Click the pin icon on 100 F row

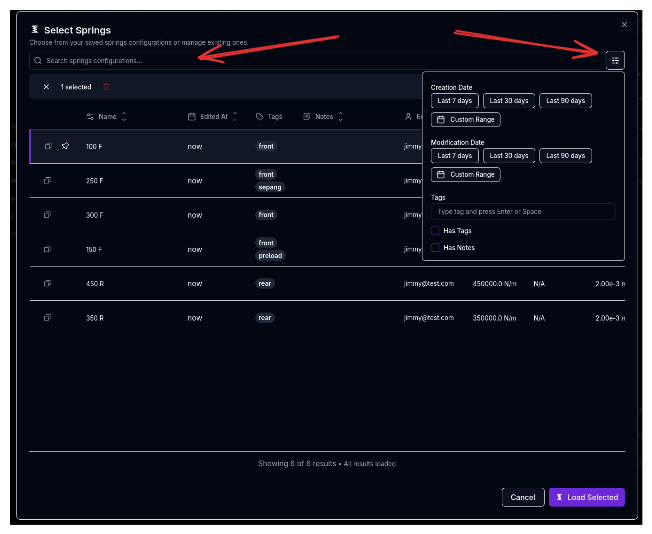pos(65,146)
